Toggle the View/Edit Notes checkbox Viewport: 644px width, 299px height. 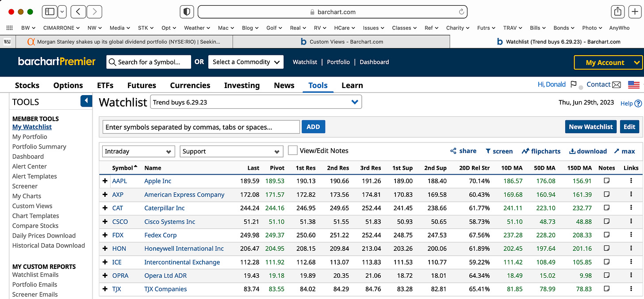pyautogui.click(x=292, y=150)
